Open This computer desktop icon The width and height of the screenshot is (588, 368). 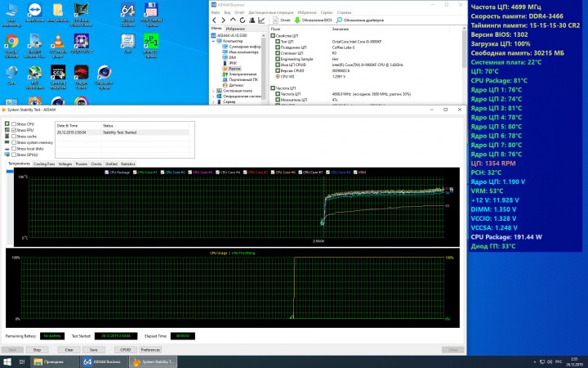(11, 15)
